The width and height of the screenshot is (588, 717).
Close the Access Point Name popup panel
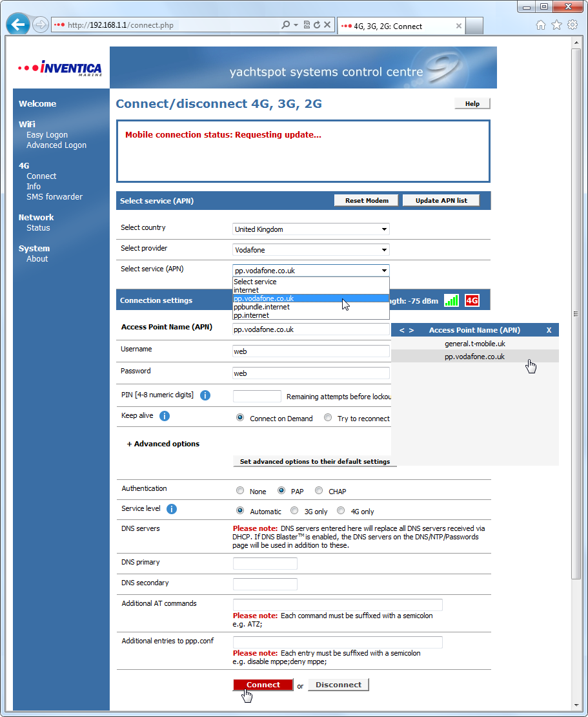tap(549, 330)
